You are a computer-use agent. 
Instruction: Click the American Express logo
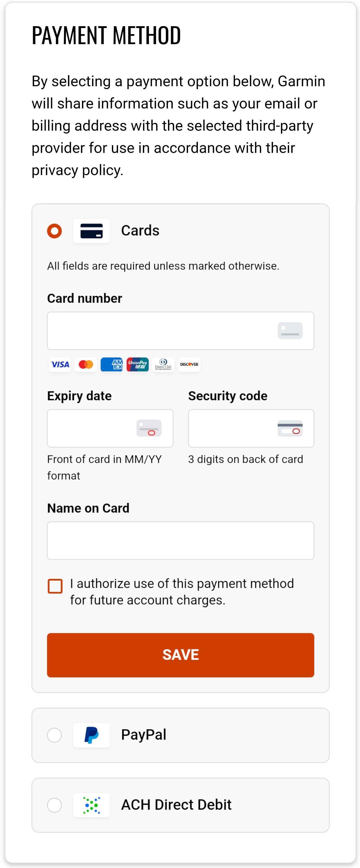(112, 365)
